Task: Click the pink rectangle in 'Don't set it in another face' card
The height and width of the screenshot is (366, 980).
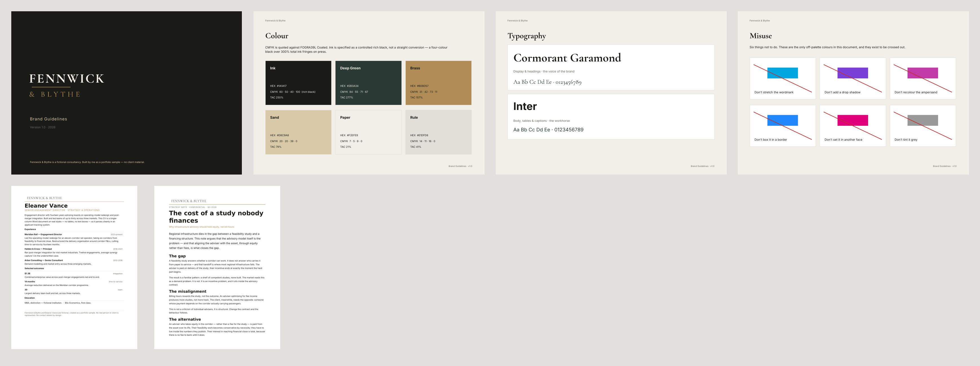Action: point(853,120)
